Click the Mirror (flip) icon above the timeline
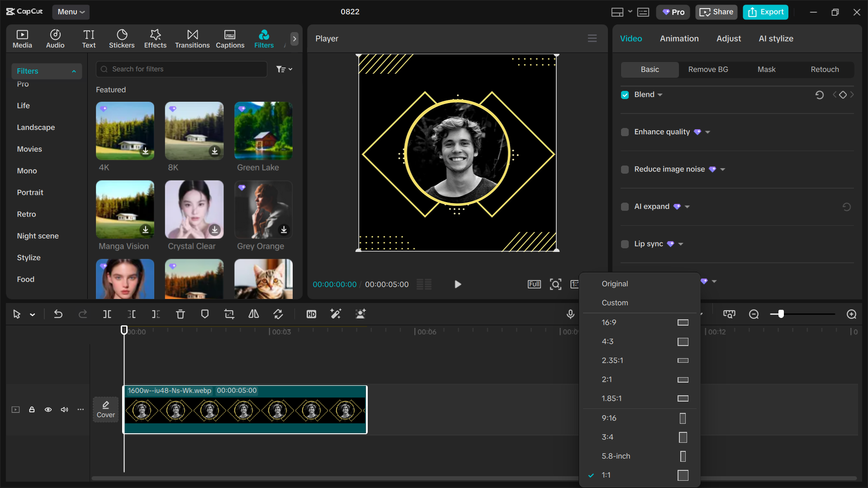Image resolution: width=868 pixels, height=488 pixels. pos(253,314)
